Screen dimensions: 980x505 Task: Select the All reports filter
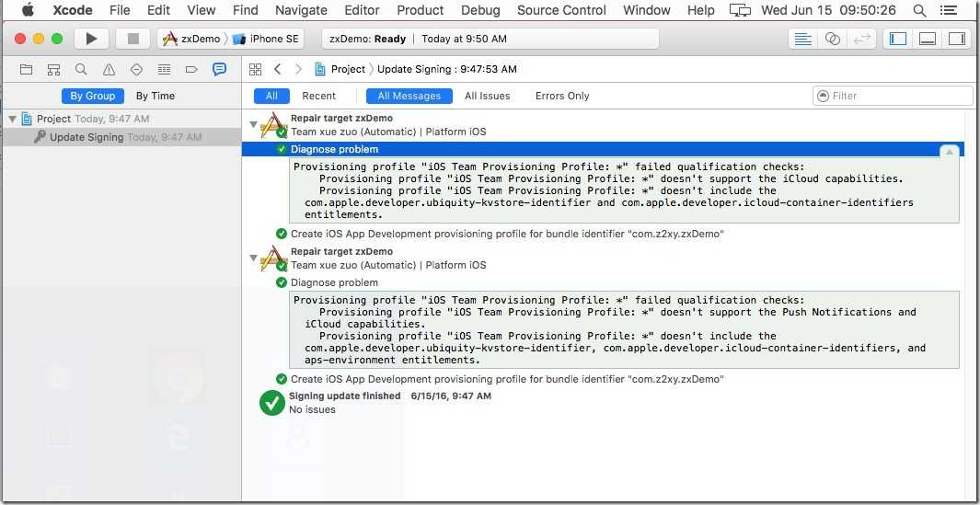pos(271,96)
